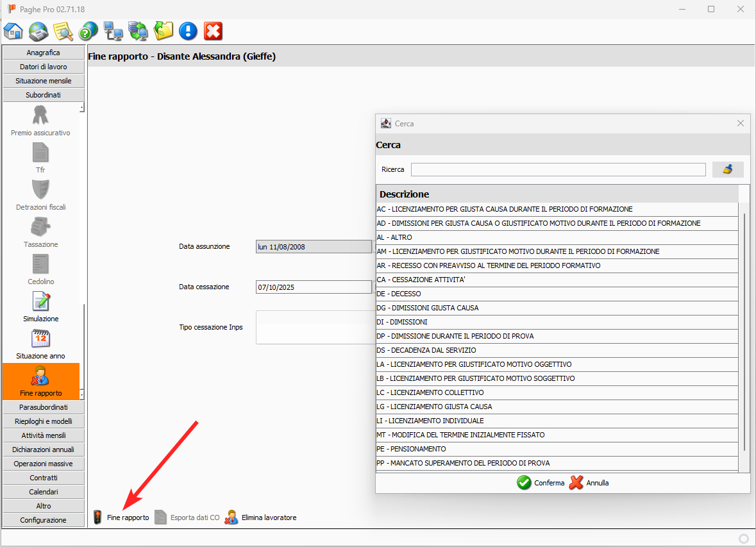Click into the Ricerca search field

[x=558, y=169]
